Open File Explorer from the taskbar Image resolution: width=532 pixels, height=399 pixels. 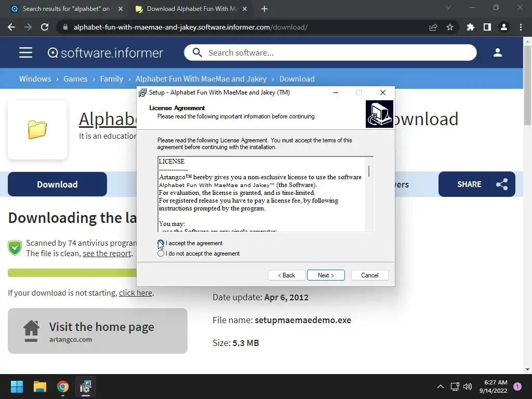[39, 387]
